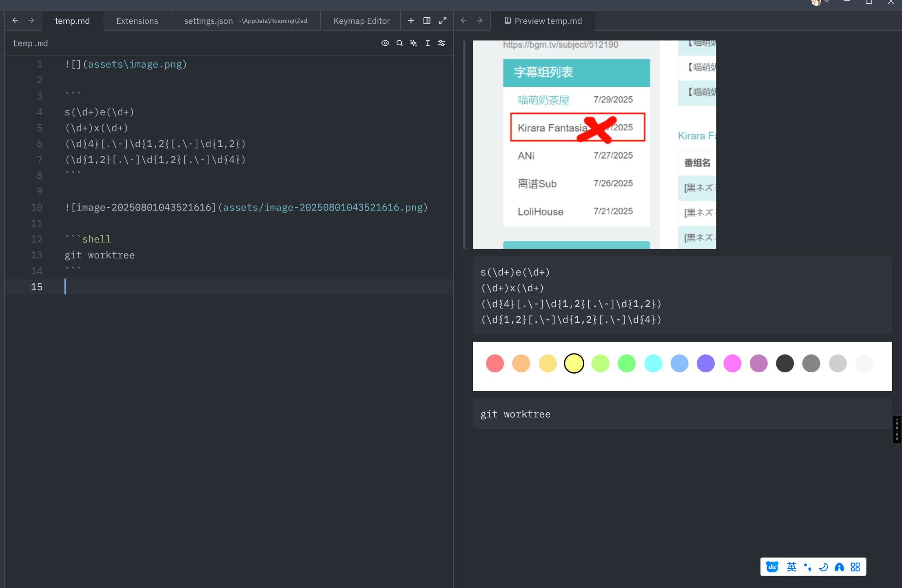Pick the yellow circled color swatch
This screenshot has width=902, height=588.
(x=574, y=363)
